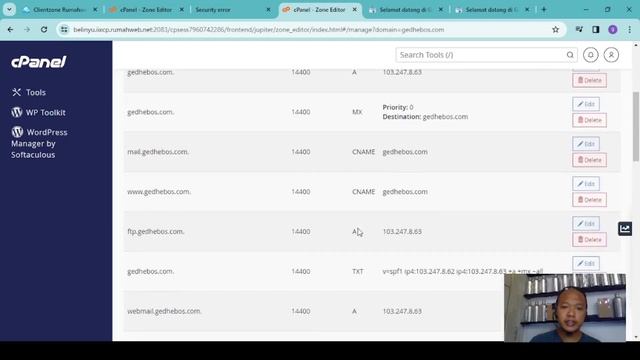Delete the mail.gedhebos.com CNAME record
Image resolution: width=640 pixels, height=360 pixels.
pos(589,160)
